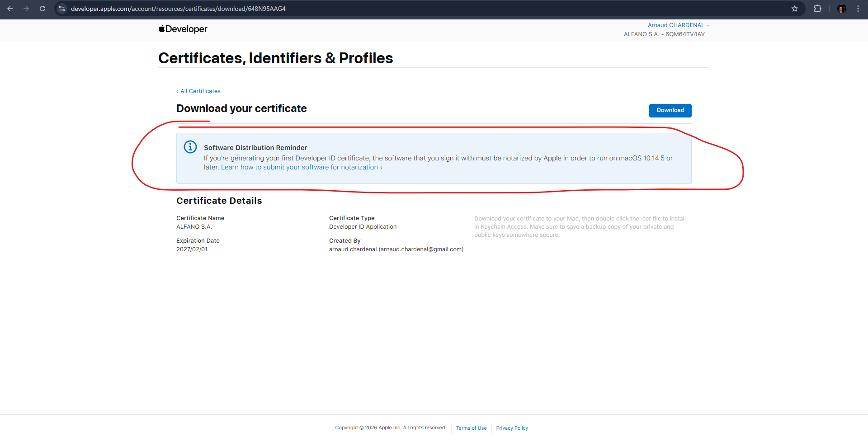Image resolution: width=868 pixels, height=446 pixels.
Task: Click the Certificate Name label
Action: click(x=200, y=218)
